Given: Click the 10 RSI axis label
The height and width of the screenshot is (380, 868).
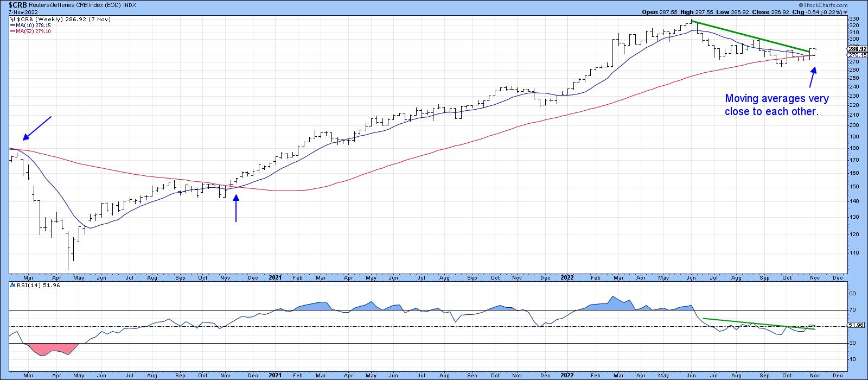Looking at the screenshot, I should coord(852,359).
